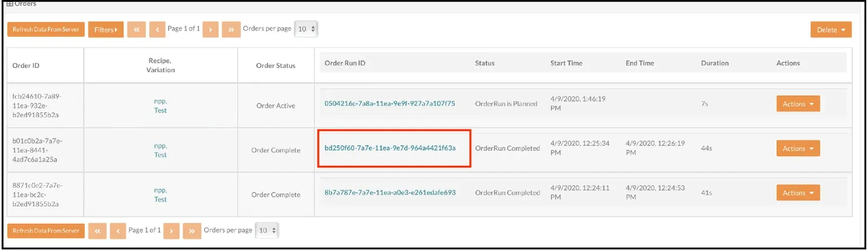
Task: Click bottom previous-page arrow button
Action: click(118, 231)
